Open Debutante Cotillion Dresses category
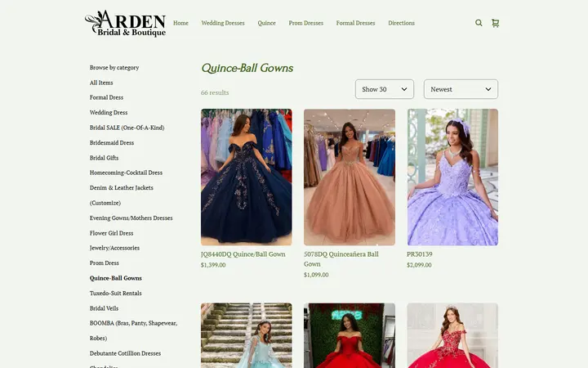The width and height of the screenshot is (588, 368). pyautogui.click(x=125, y=353)
